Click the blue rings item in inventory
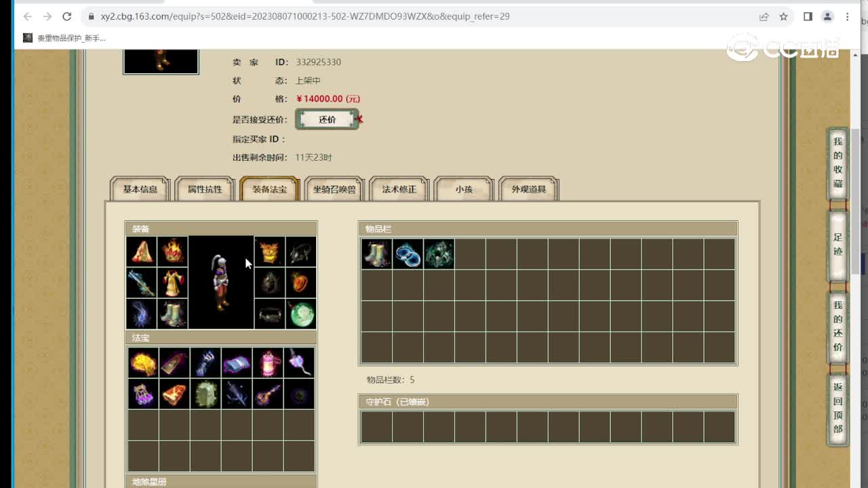The width and height of the screenshot is (868, 488). tap(408, 253)
